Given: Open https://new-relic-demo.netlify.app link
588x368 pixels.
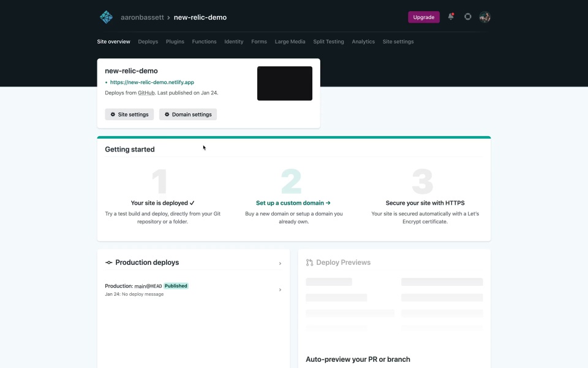Looking at the screenshot, I should pos(152,82).
